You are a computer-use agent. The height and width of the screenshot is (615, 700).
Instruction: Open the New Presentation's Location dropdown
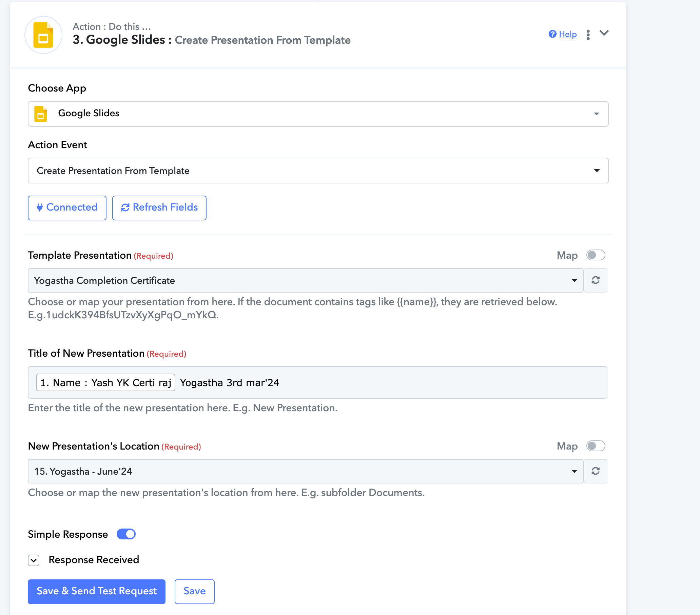(x=306, y=471)
